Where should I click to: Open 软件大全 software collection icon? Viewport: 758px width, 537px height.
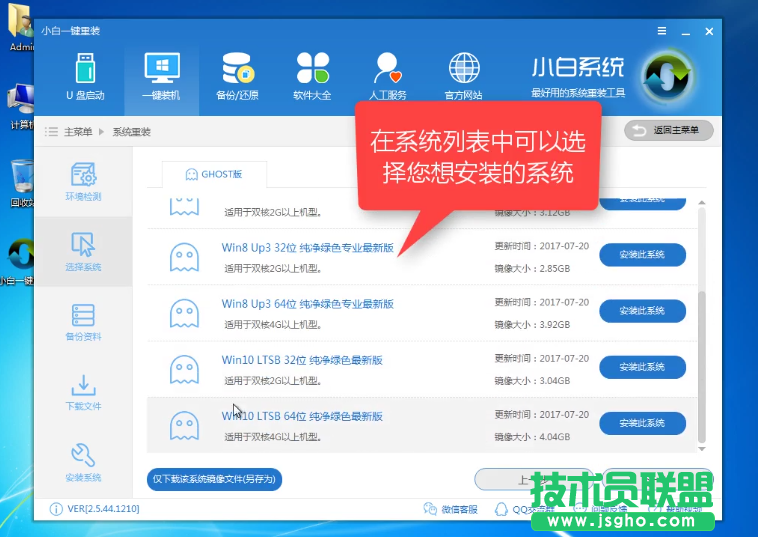point(312,76)
